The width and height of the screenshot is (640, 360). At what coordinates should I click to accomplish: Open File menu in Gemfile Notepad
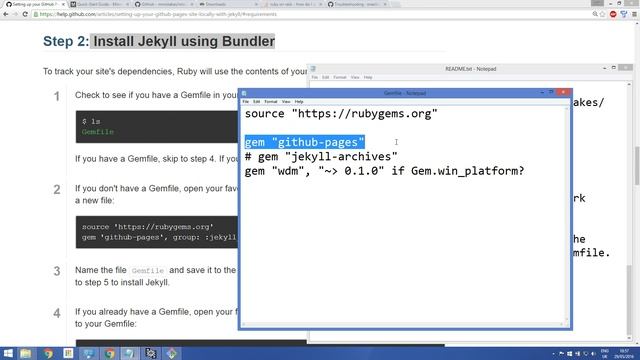tap(246, 102)
